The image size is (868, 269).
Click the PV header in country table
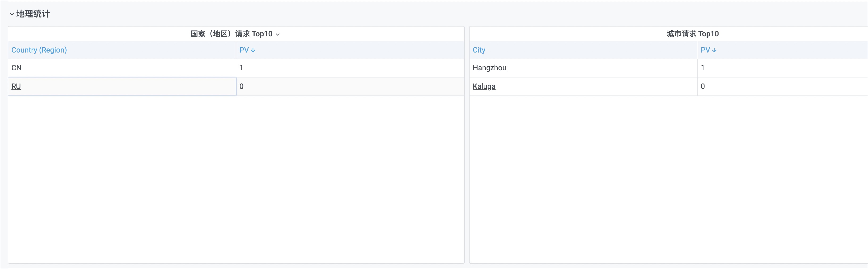(x=244, y=50)
